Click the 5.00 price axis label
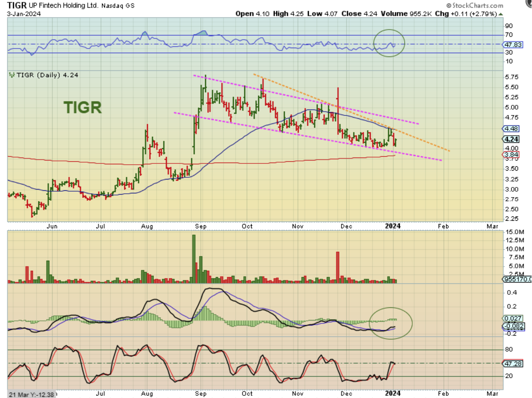The image size is (532, 398). pyautogui.click(x=511, y=107)
